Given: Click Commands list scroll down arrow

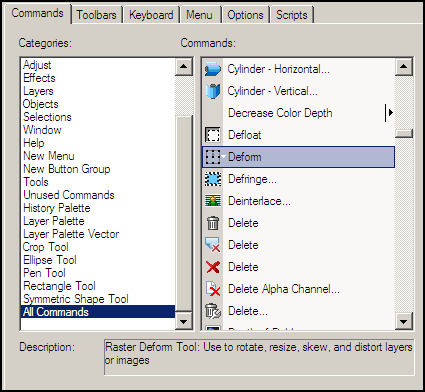Looking at the screenshot, I should coord(404,322).
